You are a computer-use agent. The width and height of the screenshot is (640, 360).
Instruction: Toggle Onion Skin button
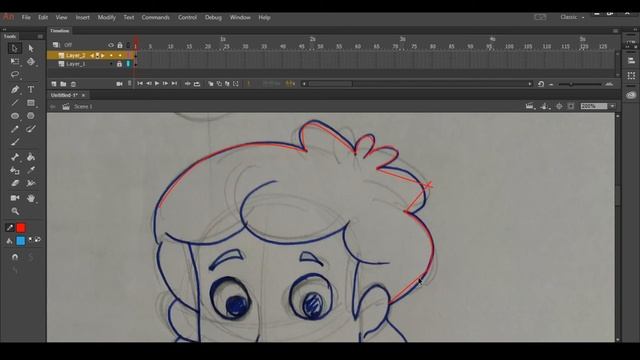(211, 84)
